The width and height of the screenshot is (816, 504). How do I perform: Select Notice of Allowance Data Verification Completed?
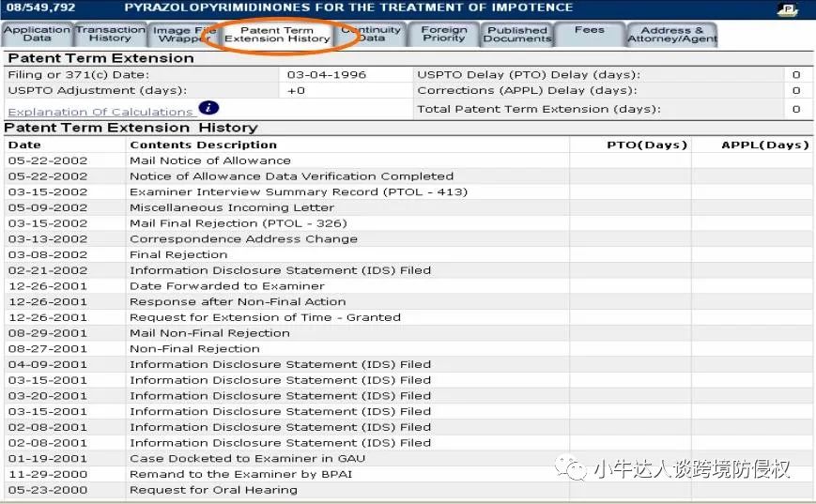tap(408, 176)
